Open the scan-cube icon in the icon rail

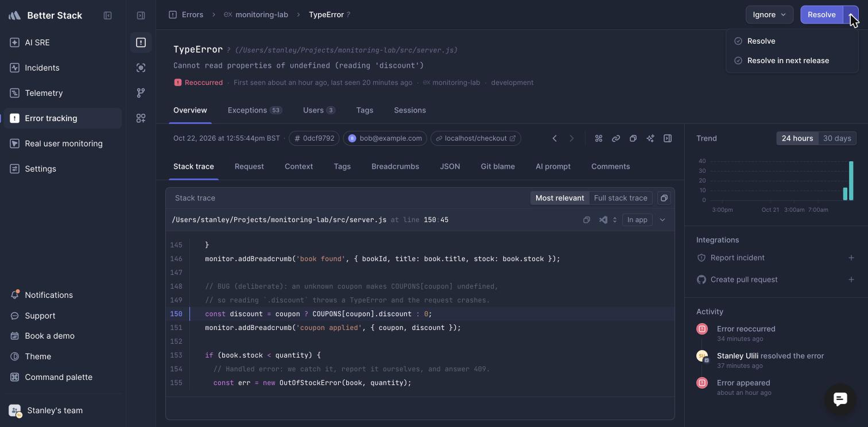[141, 68]
